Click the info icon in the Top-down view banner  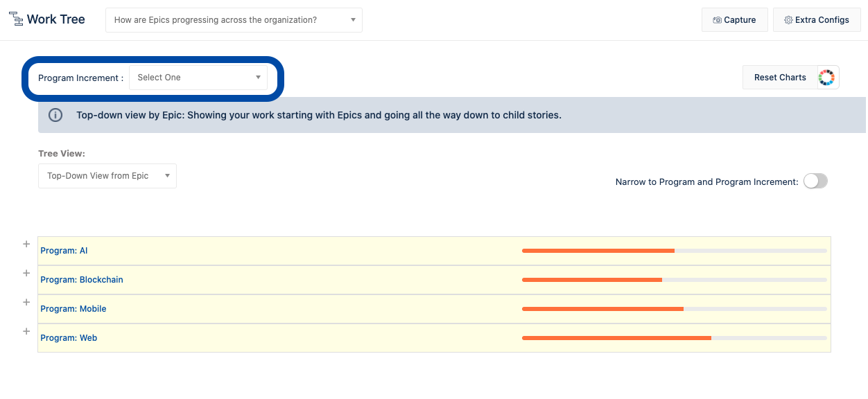55,115
